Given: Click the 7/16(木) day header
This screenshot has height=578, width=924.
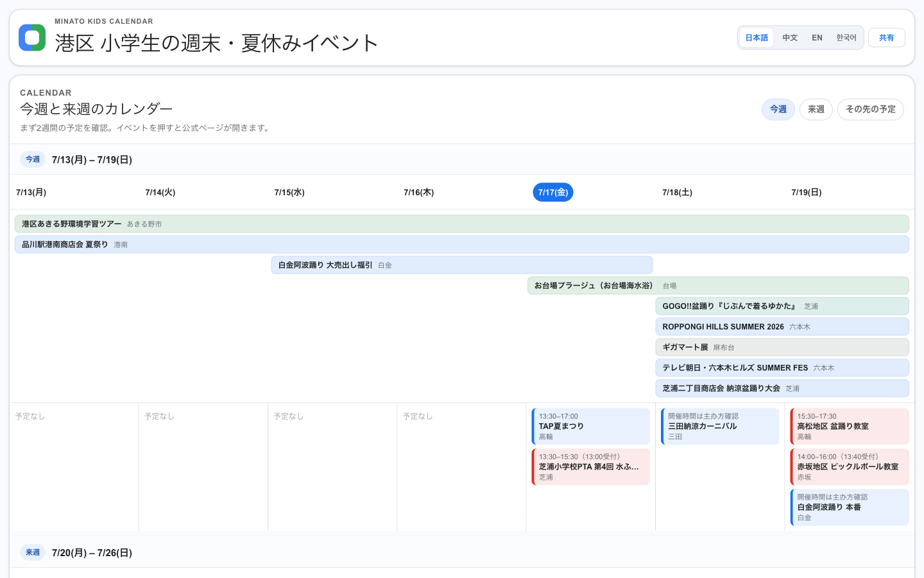Looking at the screenshot, I should 419,193.
